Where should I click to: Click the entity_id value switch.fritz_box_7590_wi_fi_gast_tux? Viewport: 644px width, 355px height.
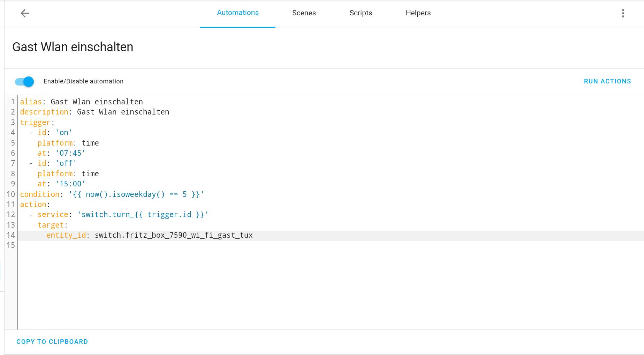pos(173,235)
